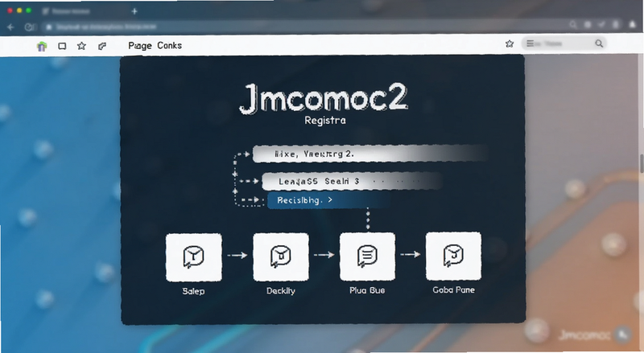Click the round icon beside bottom Jmcomoc label
The height and width of the screenshot is (353, 644).
622,335
